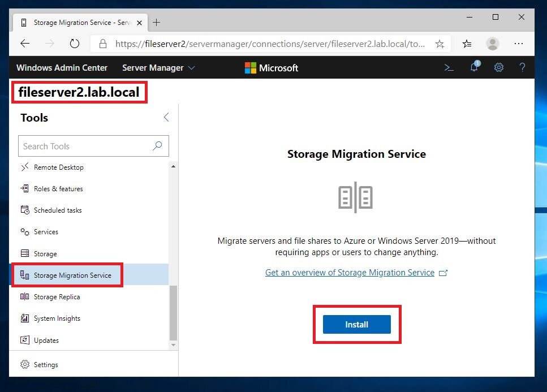Add page to favorites with star icon

pos(440,44)
